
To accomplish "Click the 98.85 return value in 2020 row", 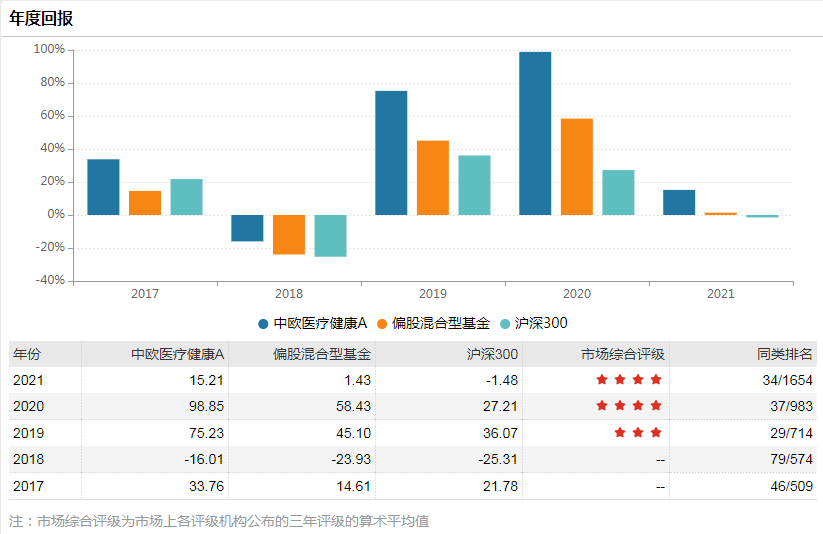I will pos(205,406).
